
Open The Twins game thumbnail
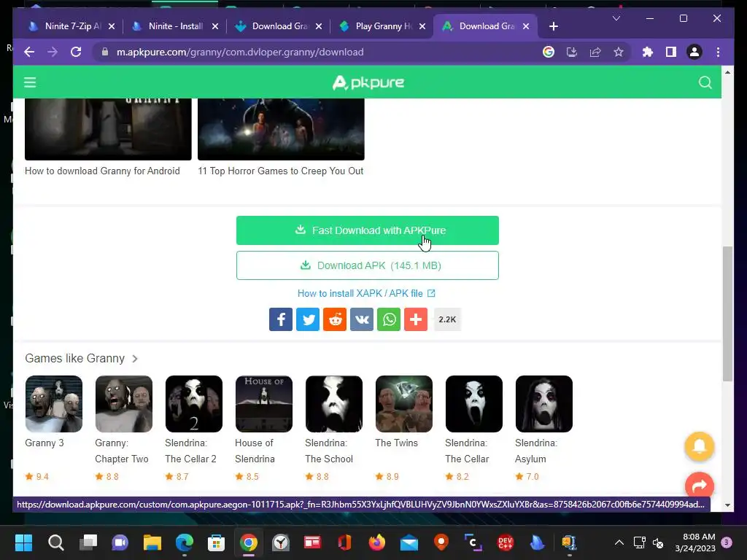[404, 404]
